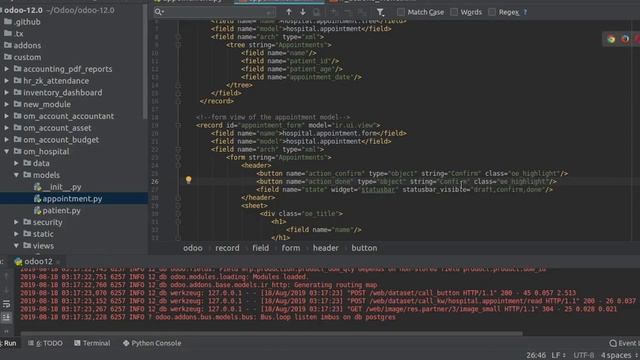Viewport: 640px width, 360px height.
Task: Collapse the om_hospital folder
Action: tap(7, 151)
